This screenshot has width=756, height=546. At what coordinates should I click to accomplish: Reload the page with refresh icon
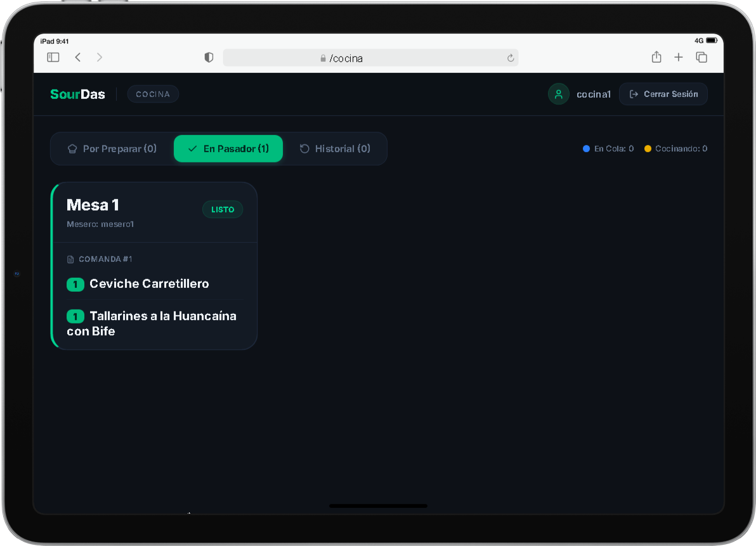pos(511,58)
